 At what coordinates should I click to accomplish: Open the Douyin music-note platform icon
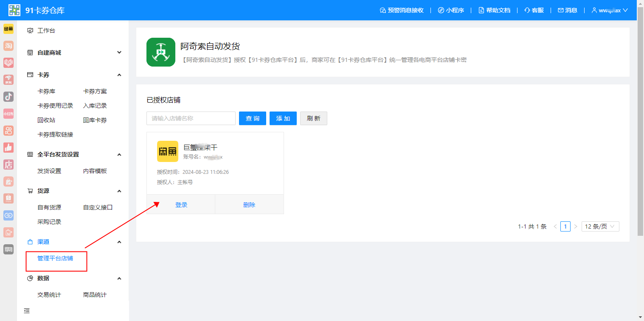pos(8,97)
